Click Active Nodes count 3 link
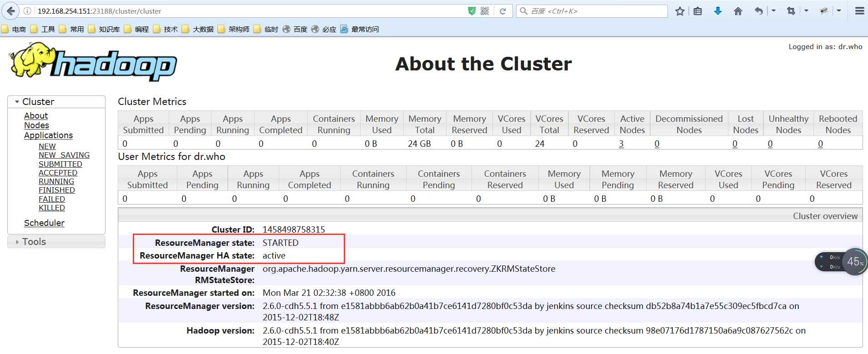Viewport: 868px width, 354px height. [x=621, y=144]
